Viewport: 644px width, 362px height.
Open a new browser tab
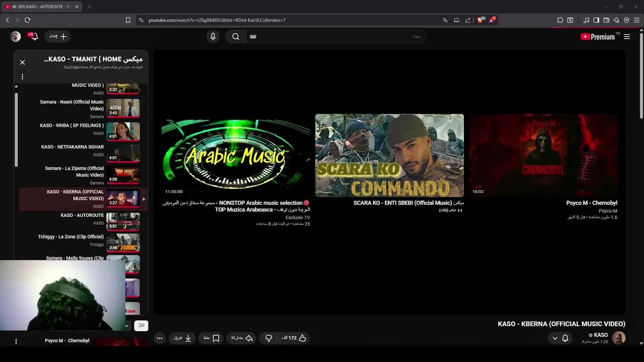pyautogui.click(x=89, y=7)
